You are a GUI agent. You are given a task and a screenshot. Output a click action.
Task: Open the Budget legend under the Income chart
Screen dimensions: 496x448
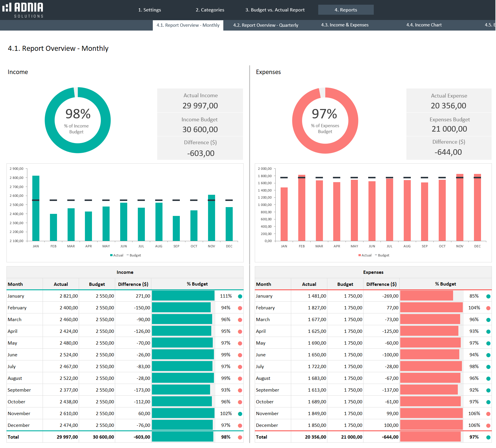[134, 255]
